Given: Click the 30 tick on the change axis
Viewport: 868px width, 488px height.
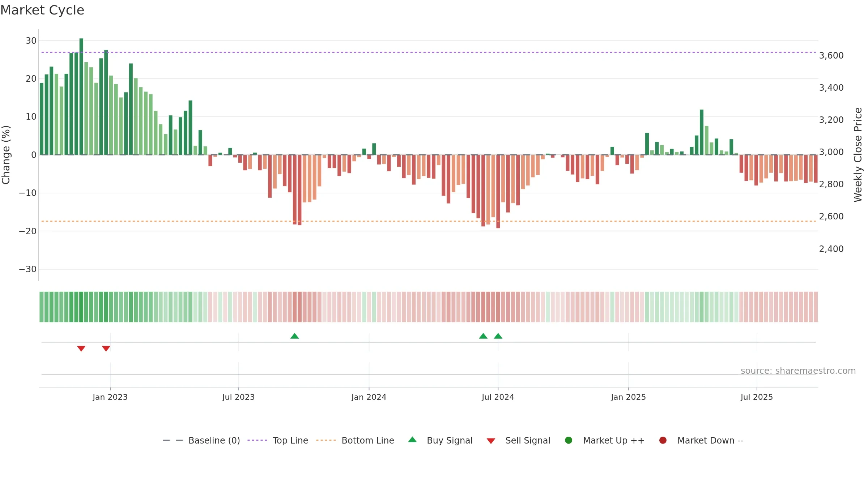Looking at the screenshot, I should [x=31, y=41].
